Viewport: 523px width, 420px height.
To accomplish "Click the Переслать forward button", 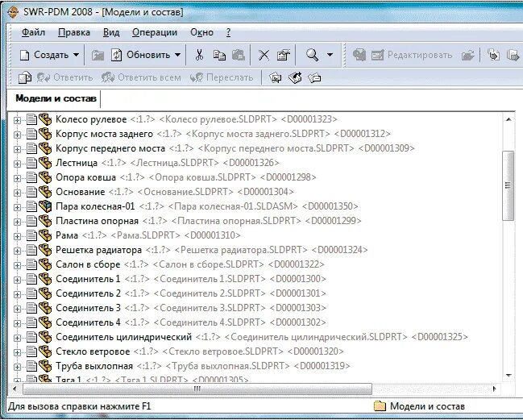I will [222, 77].
